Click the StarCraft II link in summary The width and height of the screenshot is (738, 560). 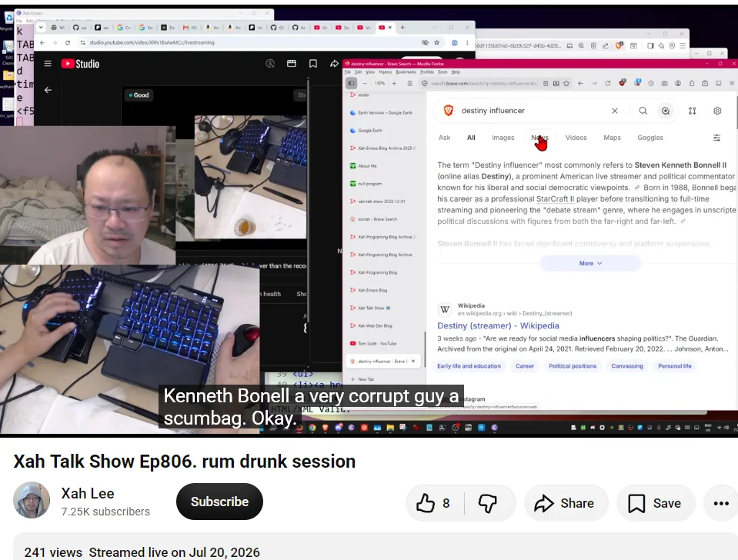(x=555, y=198)
